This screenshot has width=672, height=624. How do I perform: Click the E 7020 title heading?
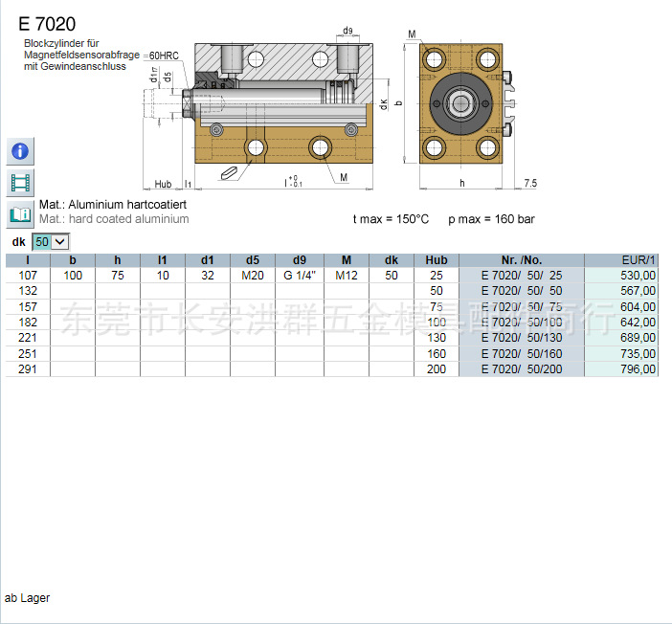(x=47, y=24)
